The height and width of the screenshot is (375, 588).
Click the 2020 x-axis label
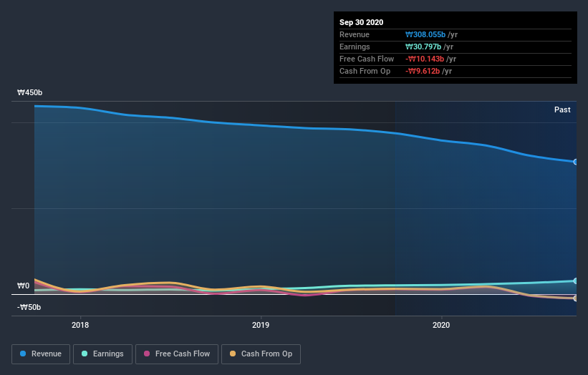[x=441, y=325]
